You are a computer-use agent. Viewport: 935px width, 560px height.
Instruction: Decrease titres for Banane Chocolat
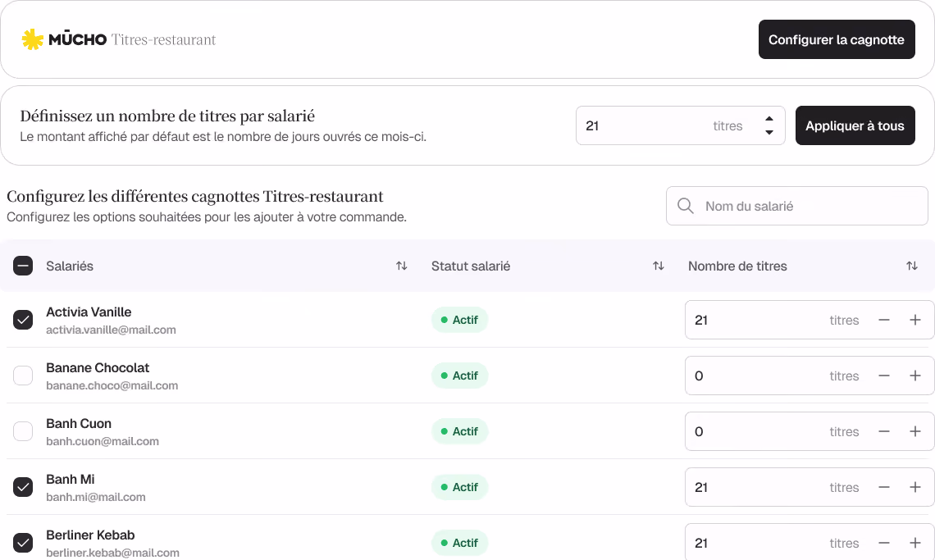[x=883, y=376]
